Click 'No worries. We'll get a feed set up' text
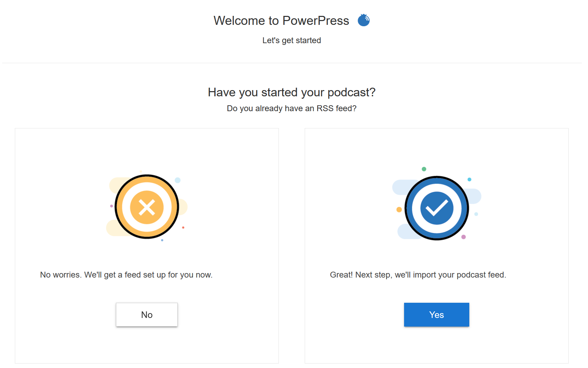 [x=126, y=275]
